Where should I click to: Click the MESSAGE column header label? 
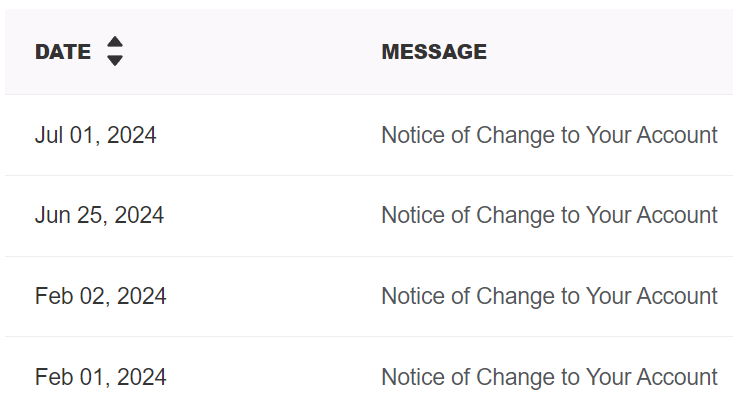(x=434, y=52)
